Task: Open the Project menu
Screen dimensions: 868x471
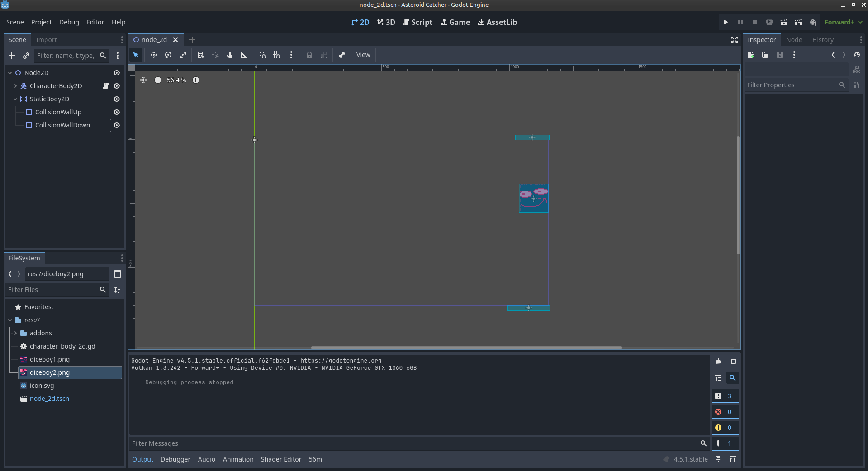Action: [x=41, y=22]
